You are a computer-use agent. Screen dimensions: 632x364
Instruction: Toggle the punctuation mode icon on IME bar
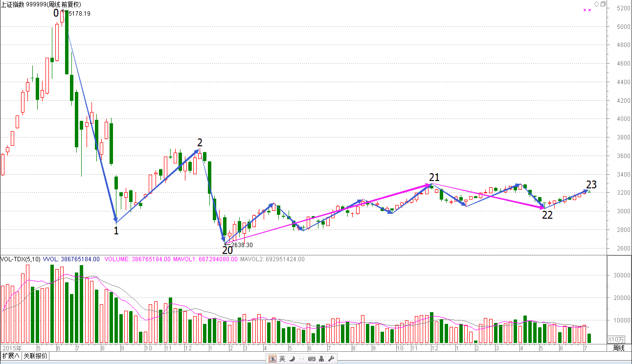pyautogui.click(x=301, y=360)
